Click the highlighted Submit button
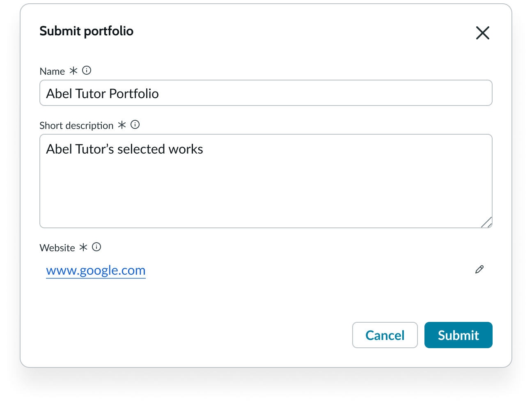 [458, 335]
